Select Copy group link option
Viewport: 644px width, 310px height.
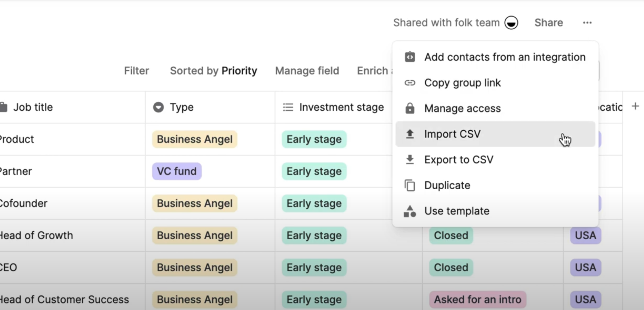click(462, 83)
